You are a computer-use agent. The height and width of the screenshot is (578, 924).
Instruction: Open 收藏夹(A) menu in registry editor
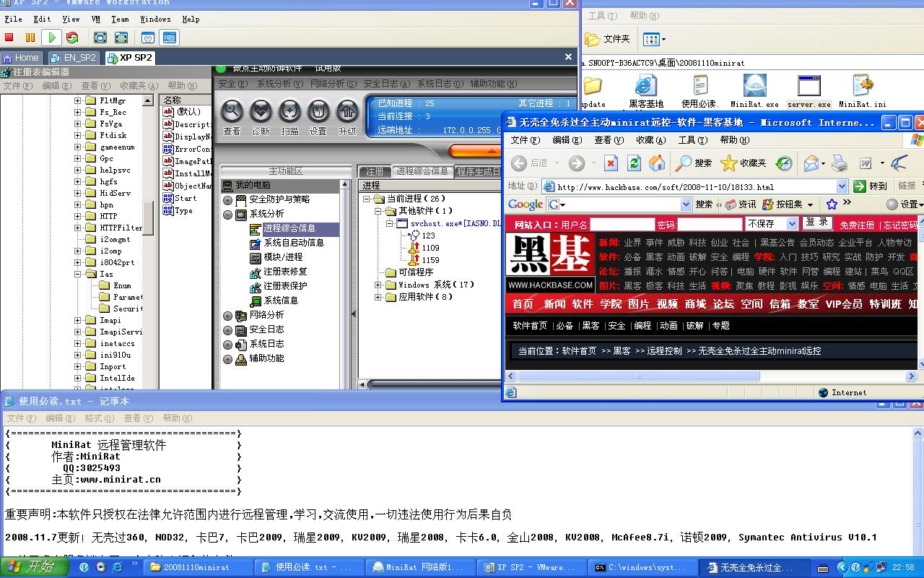137,86
